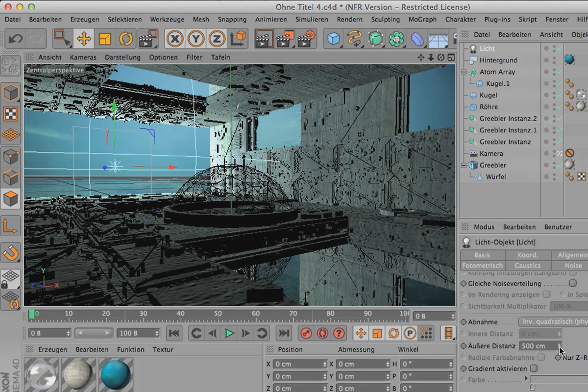Viewport: 588px width, 392px height.
Task: Toggle Gleiche Noiseverteilung checkbox
Action: [572, 283]
